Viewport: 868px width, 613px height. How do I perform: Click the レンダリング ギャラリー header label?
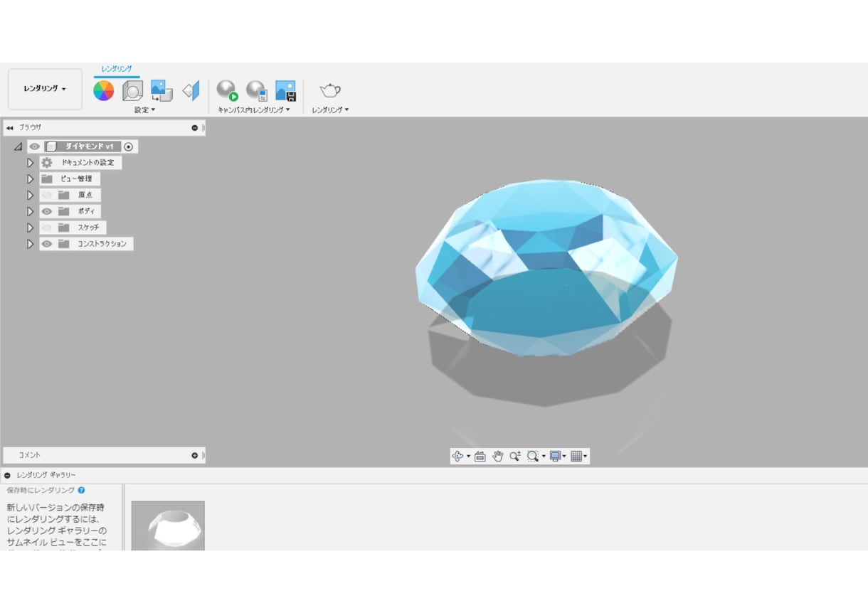46,475
